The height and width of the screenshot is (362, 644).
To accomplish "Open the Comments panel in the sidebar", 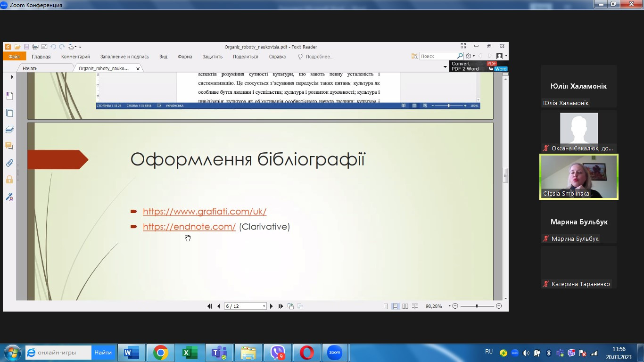I will (9, 146).
